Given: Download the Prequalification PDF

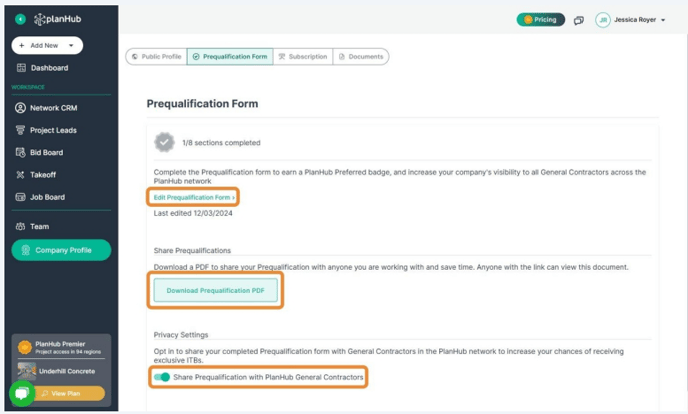Looking at the screenshot, I should point(215,290).
